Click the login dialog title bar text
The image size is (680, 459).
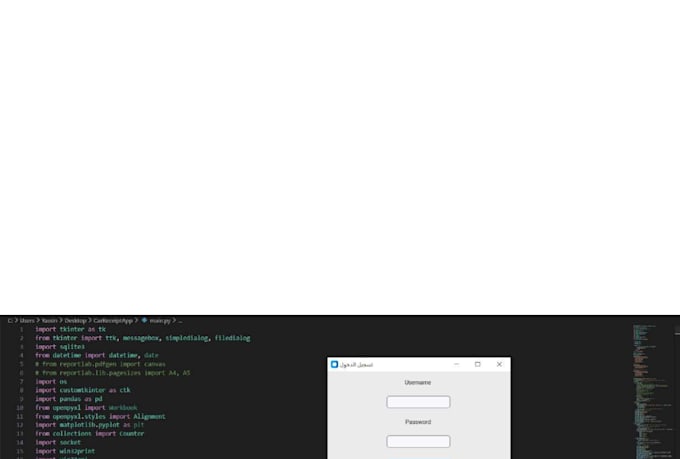point(356,364)
